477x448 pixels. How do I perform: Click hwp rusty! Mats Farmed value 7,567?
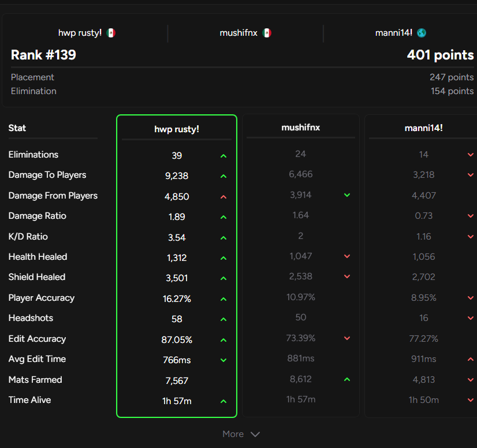pos(177,381)
